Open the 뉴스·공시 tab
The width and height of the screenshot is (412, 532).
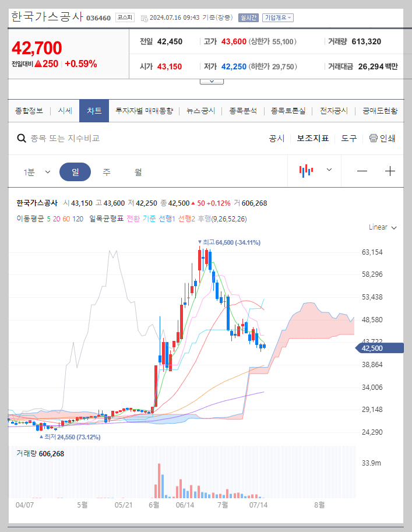point(201,111)
